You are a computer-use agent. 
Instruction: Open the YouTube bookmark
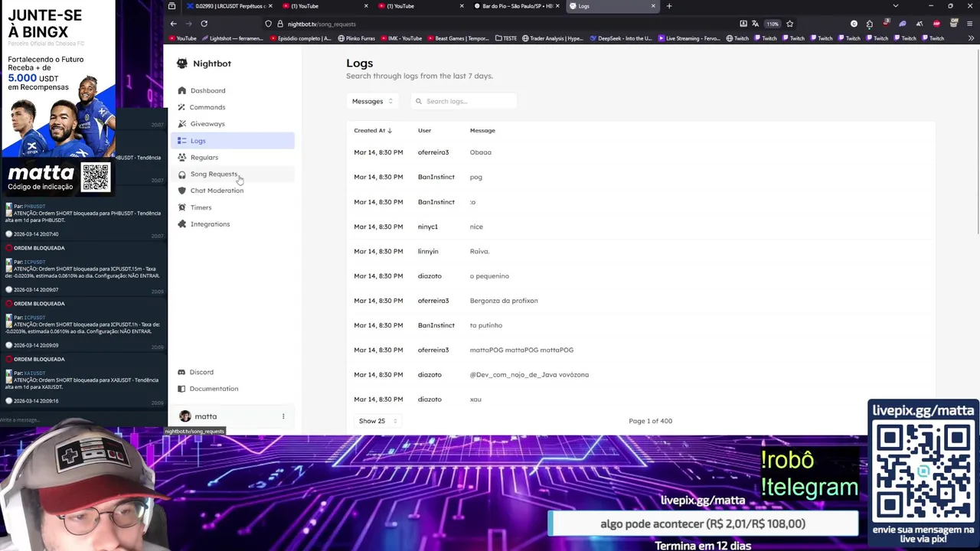tap(182, 38)
